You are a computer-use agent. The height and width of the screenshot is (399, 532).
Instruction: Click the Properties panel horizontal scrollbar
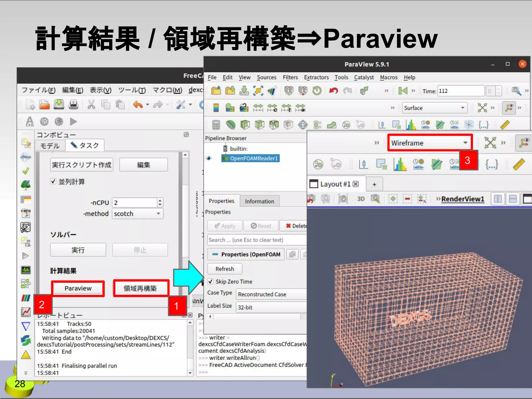coord(257,316)
